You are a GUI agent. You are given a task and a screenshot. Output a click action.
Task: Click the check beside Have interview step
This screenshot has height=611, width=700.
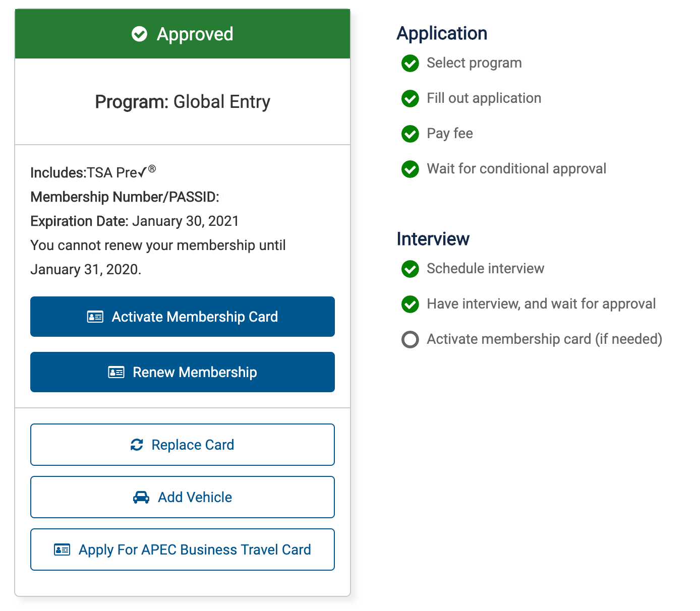[410, 304]
